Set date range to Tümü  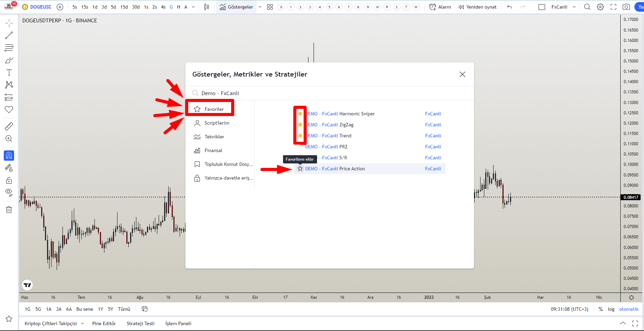pyautogui.click(x=124, y=309)
